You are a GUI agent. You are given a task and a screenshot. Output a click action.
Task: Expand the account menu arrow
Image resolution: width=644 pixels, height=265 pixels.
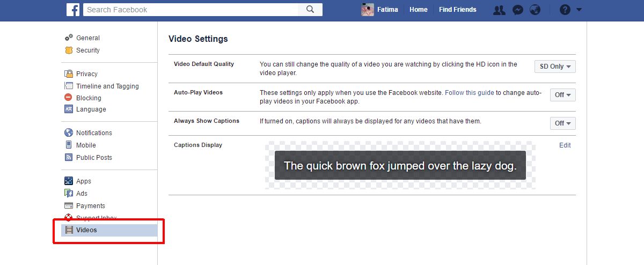(x=579, y=10)
